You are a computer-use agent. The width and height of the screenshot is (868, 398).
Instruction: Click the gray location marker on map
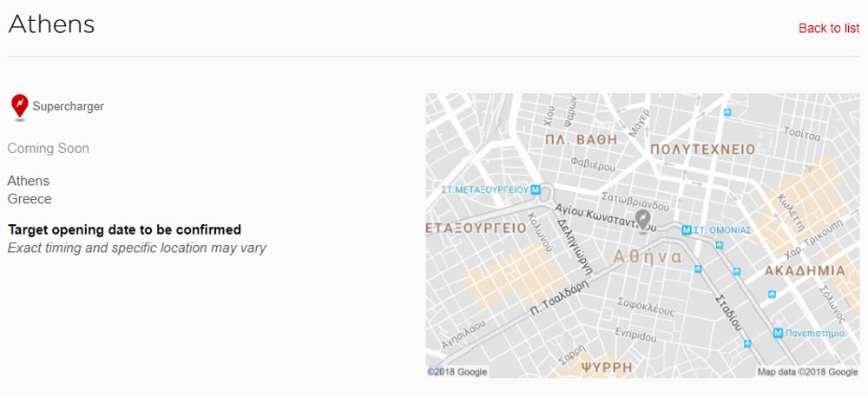tap(642, 219)
